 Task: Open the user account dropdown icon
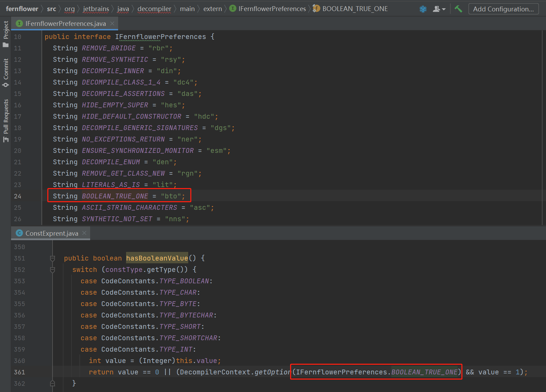pyautogui.click(x=439, y=9)
